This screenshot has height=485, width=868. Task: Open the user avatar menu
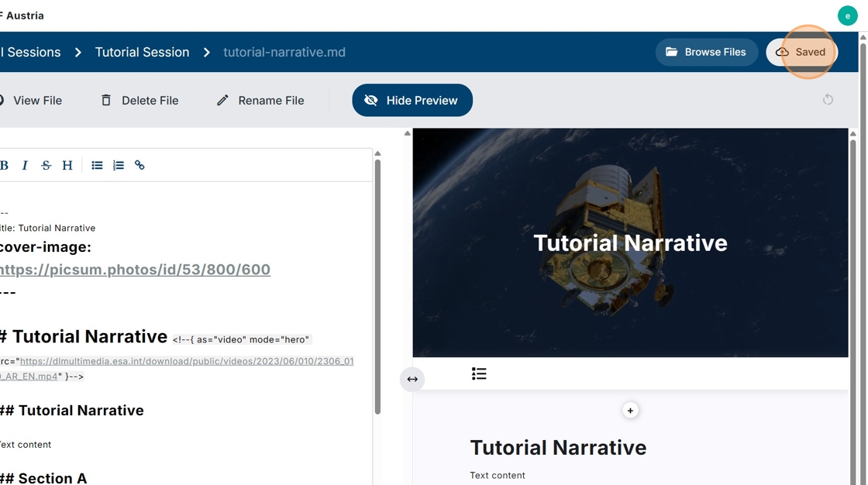coord(847,15)
